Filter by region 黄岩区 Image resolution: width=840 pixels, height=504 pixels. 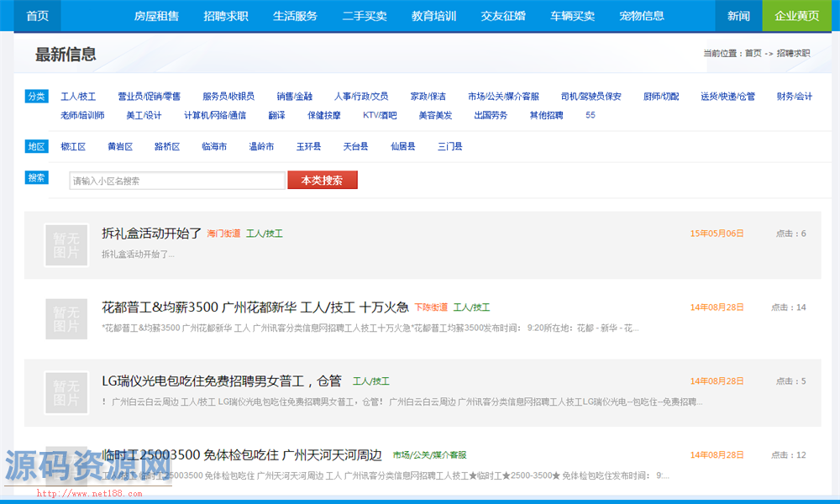tap(120, 147)
